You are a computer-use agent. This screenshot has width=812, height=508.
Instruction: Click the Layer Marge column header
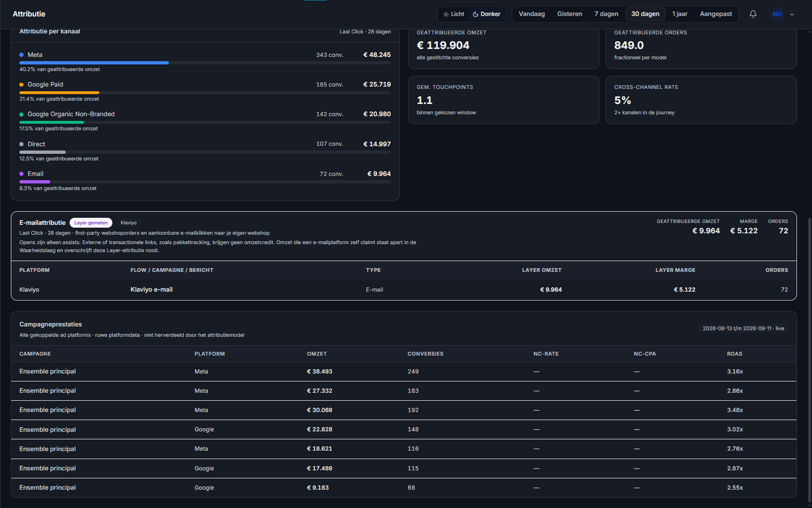[675, 270]
